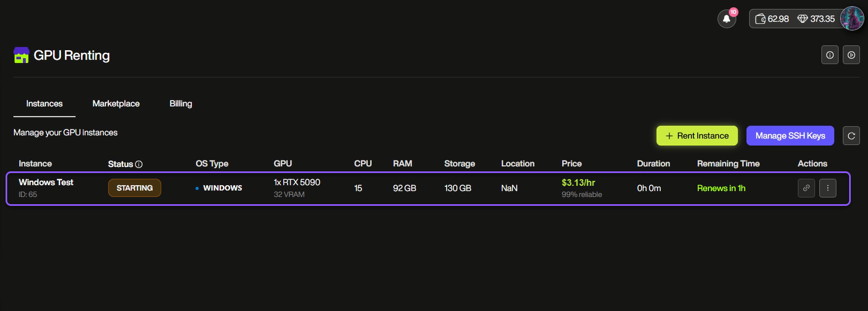
Task: Click the diamond credits 373.35
Action: 816,19
